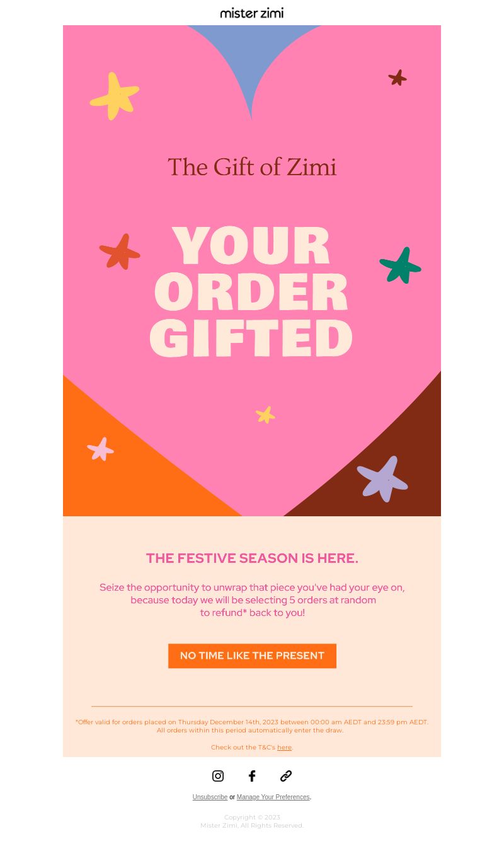Click NO TIME LIKE THE PRESENT button
This screenshot has height=868, width=504.
click(x=252, y=656)
